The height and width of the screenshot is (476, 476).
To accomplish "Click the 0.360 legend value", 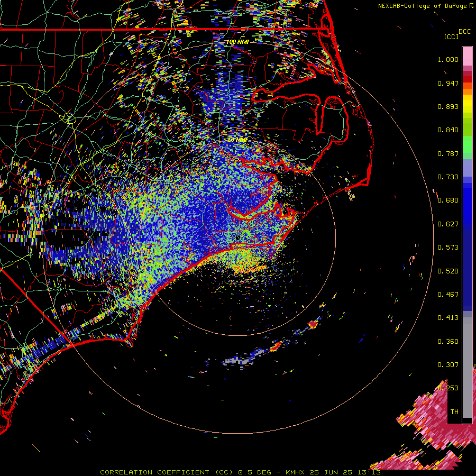I will 448,342.
